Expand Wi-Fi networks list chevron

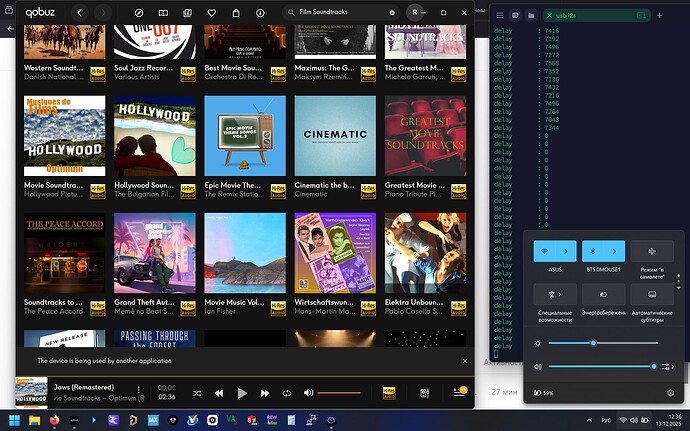[566, 251]
